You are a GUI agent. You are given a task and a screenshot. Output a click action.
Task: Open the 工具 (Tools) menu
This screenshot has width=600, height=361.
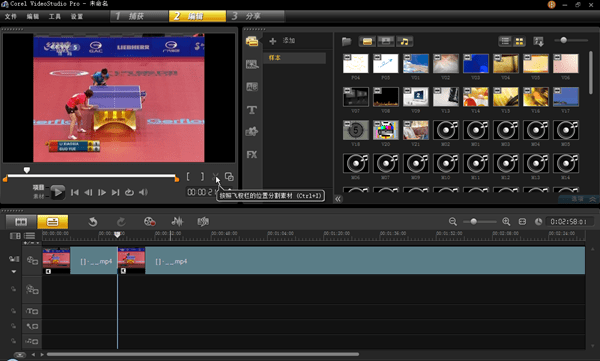[55, 16]
